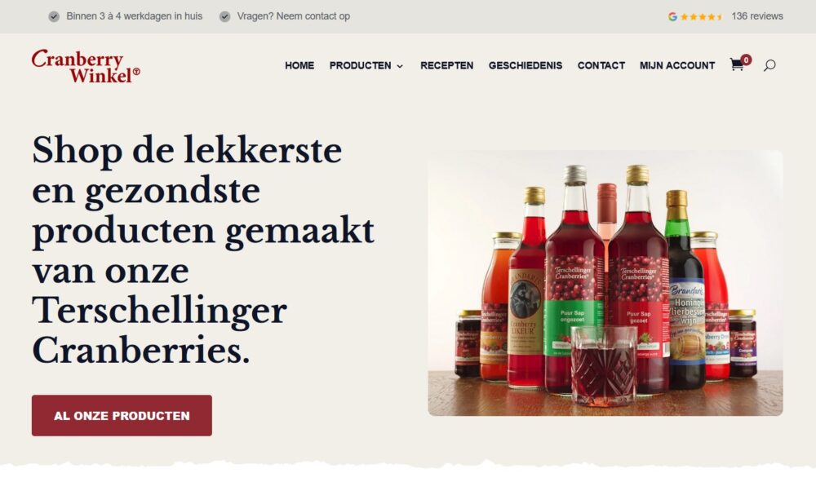This screenshot has height=504, width=816.
Task: Click the cranberry bottles product image
Action: [605, 283]
